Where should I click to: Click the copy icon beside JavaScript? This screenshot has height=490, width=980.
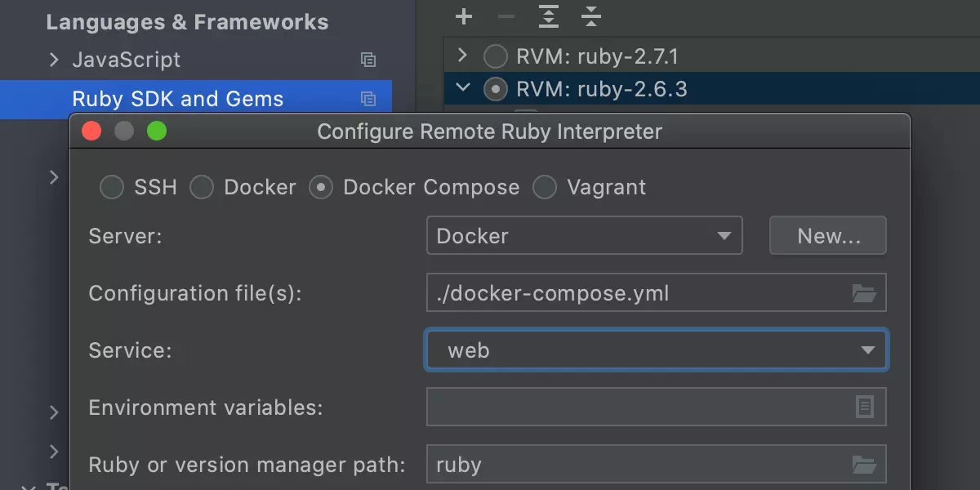(x=368, y=60)
